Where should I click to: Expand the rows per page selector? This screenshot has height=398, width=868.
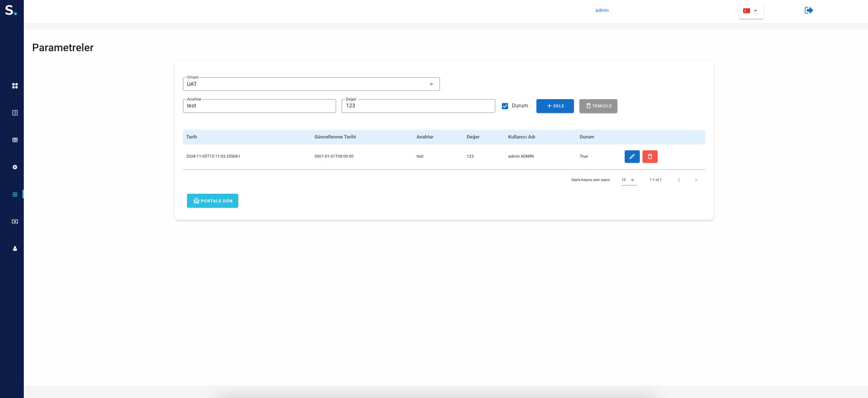point(628,180)
